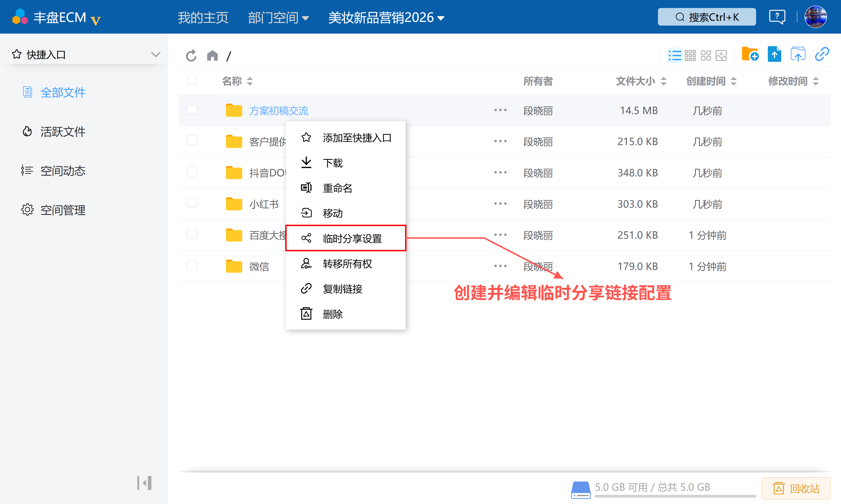Screen dimensions: 841x504
Task: Create a new folder with the folder-plus icon
Action: (x=750, y=54)
